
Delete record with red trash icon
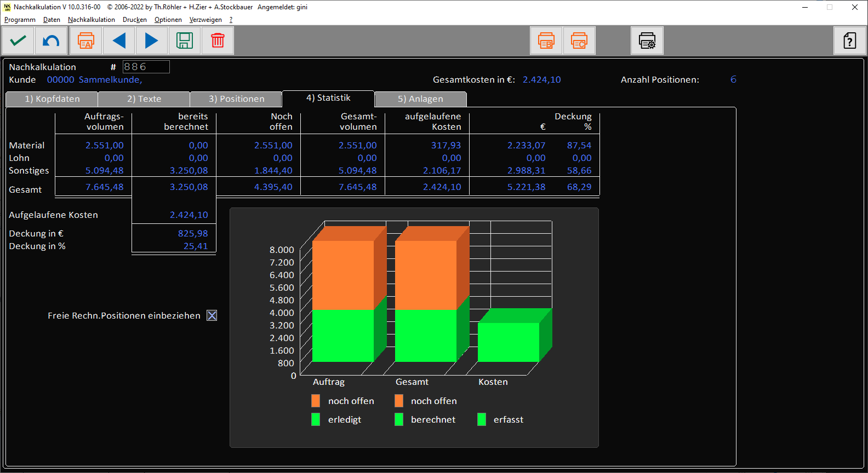click(218, 41)
